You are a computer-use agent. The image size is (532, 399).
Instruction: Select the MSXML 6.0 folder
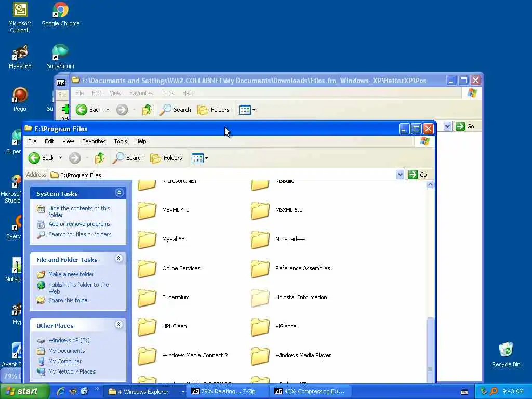(277, 210)
